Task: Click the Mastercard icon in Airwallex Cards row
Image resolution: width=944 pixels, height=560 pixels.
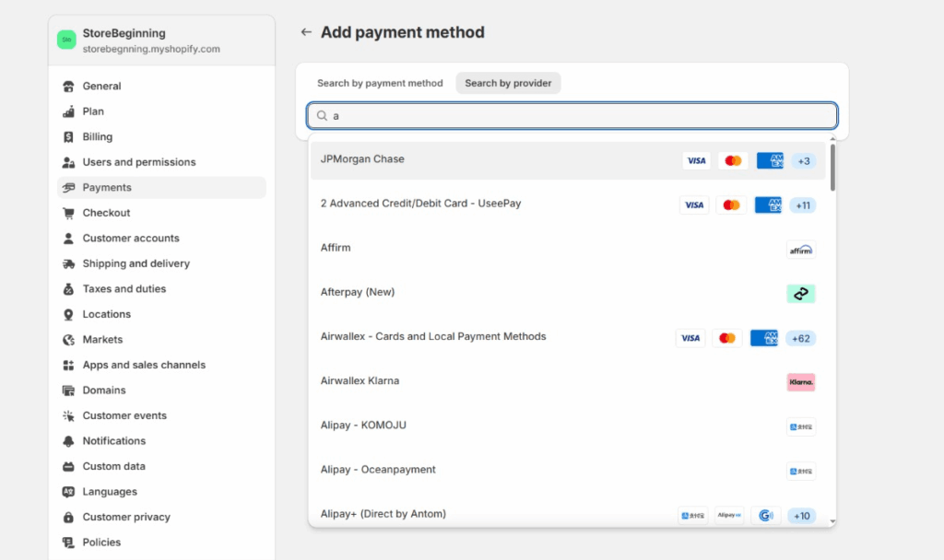Action: 727,338
